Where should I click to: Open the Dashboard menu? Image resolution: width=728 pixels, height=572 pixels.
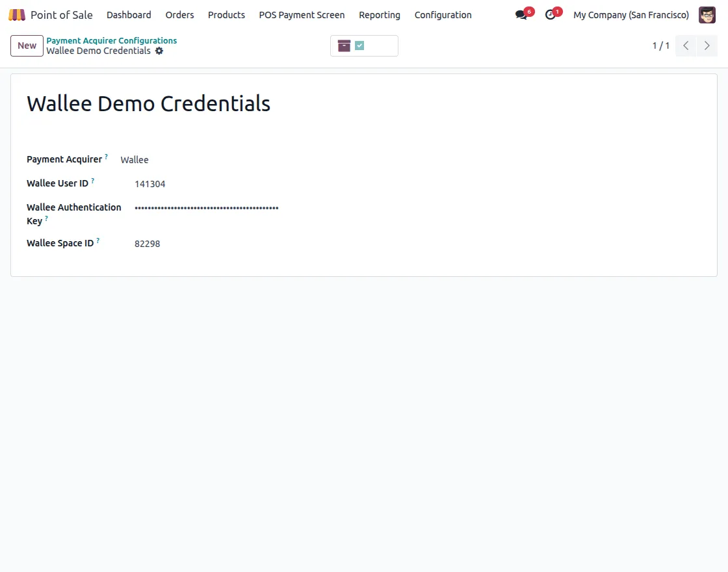[129, 15]
